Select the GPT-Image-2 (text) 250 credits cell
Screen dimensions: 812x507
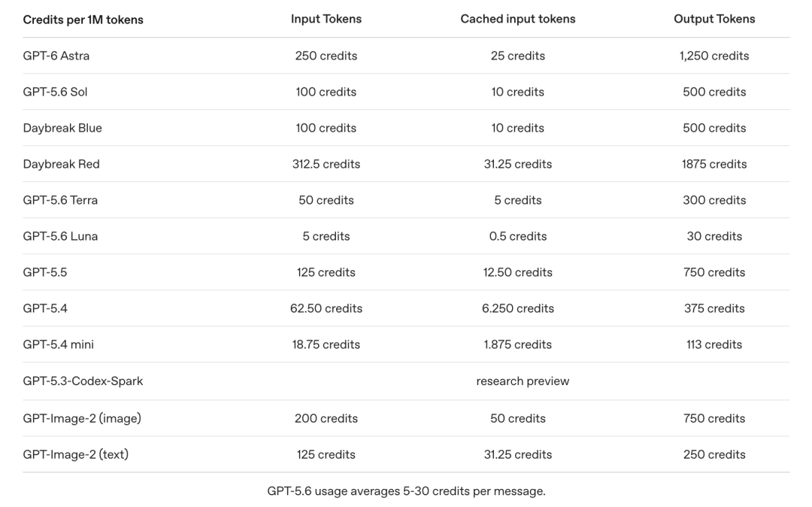tap(714, 454)
